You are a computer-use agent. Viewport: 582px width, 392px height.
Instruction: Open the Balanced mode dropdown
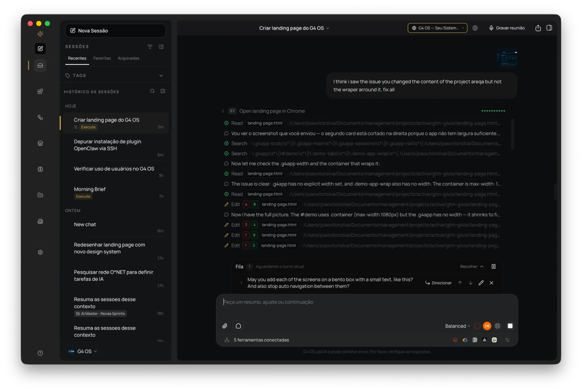tap(458, 326)
